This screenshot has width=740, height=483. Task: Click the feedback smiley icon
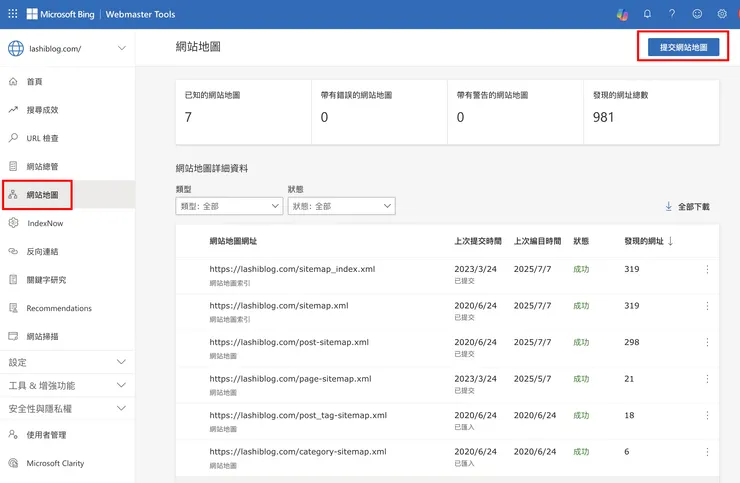[697, 14]
